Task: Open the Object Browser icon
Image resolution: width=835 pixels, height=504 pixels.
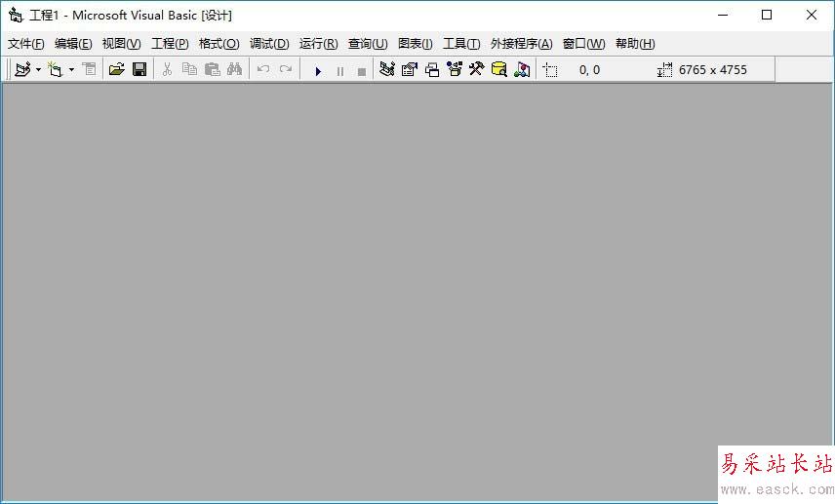Action: click(x=455, y=69)
